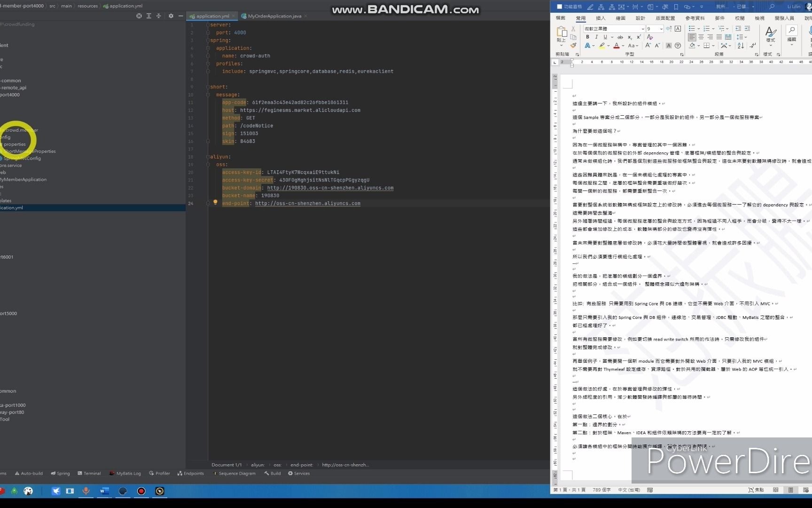
Task: Click the Word icon in the taskbar
Action: [x=104, y=491]
